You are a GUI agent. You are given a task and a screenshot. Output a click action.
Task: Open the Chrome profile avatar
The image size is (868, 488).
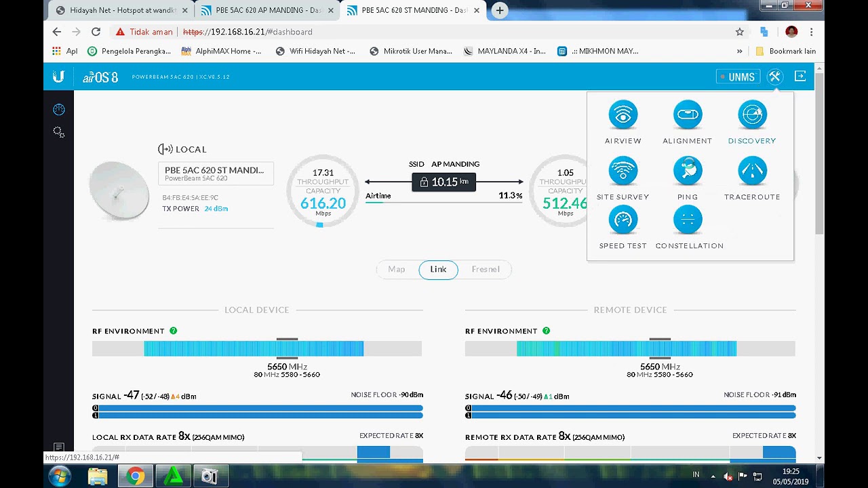(791, 32)
